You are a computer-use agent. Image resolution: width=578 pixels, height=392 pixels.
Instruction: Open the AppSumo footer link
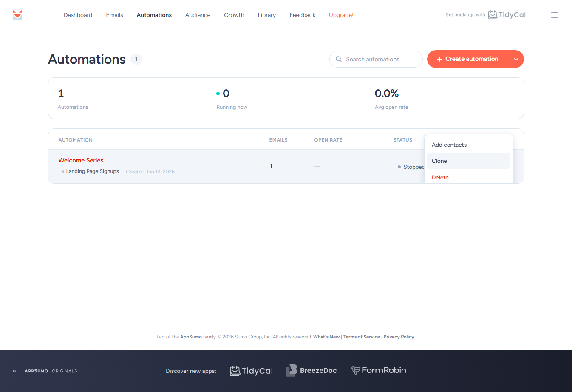191,337
